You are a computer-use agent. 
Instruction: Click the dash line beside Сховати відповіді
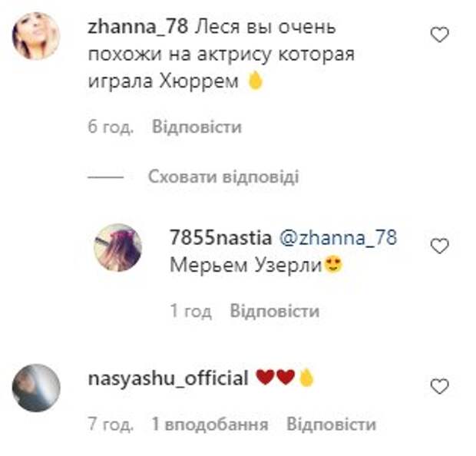(x=106, y=177)
